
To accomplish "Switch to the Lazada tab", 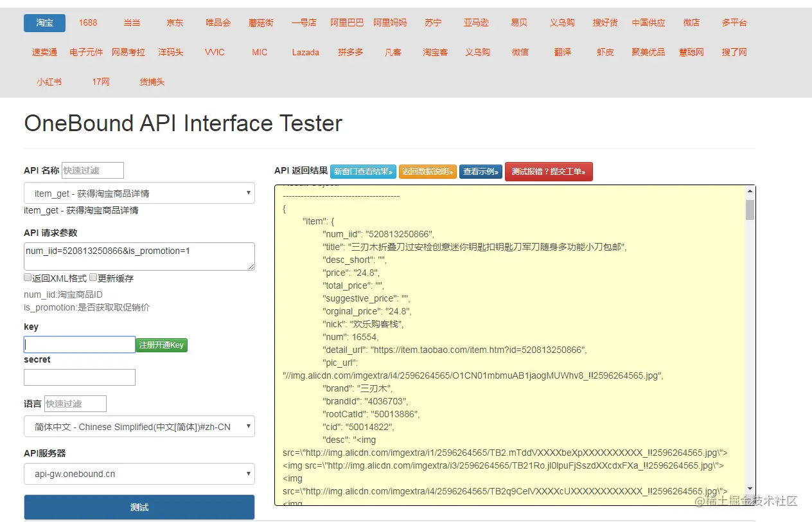I will point(305,52).
